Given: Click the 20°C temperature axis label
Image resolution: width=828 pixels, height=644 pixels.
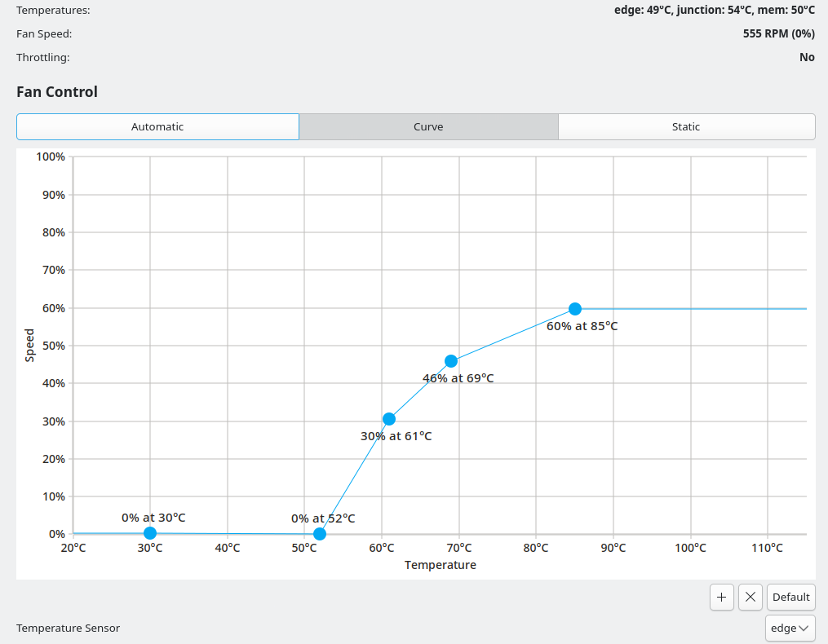Looking at the screenshot, I should click(x=73, y=548).
